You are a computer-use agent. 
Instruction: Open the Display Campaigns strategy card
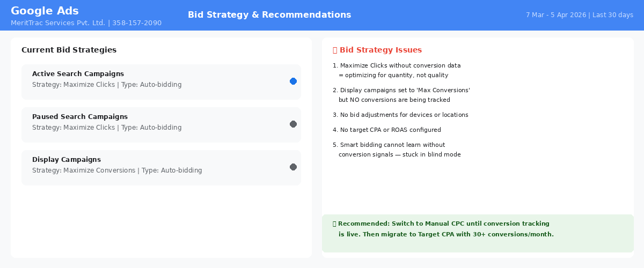click(161, 168)
